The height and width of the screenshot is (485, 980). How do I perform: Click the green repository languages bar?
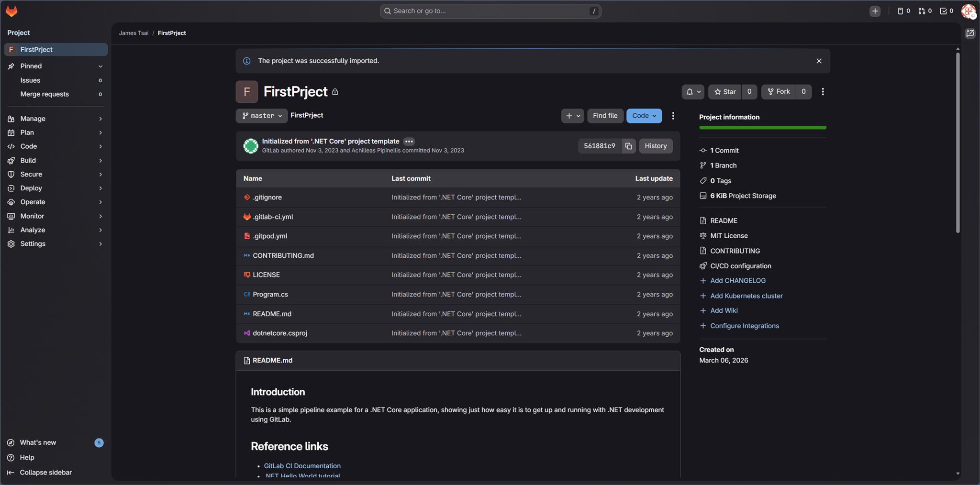[762, 128]
